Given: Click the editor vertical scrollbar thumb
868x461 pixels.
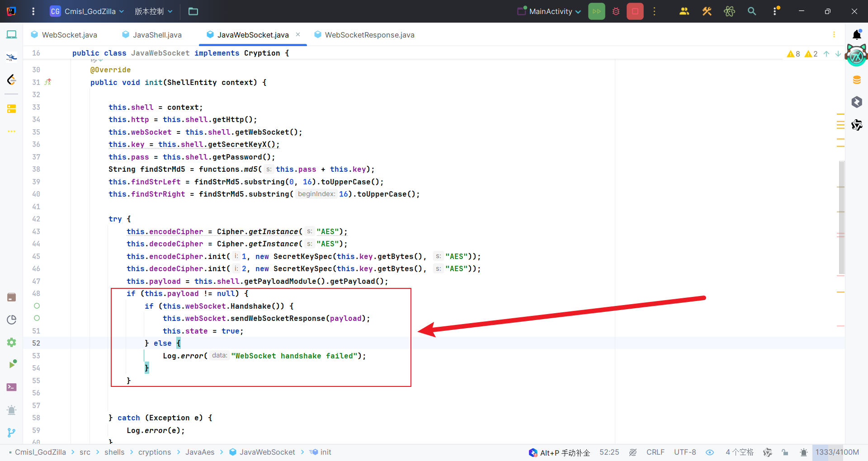Looking at the screenshot, I should (842, 217).
